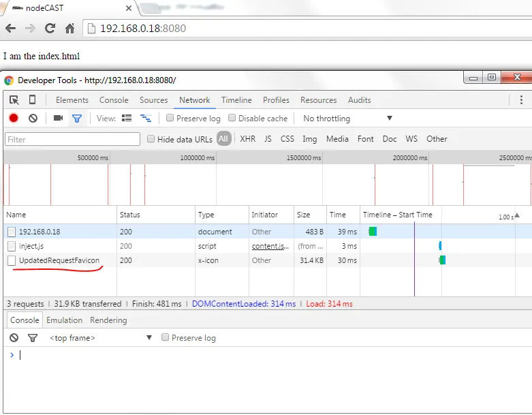Select the UpdatedRequestFavicon request row
The height and width of the screenshot is (415, 532).
pyautogui.click(x=268, y=260)
